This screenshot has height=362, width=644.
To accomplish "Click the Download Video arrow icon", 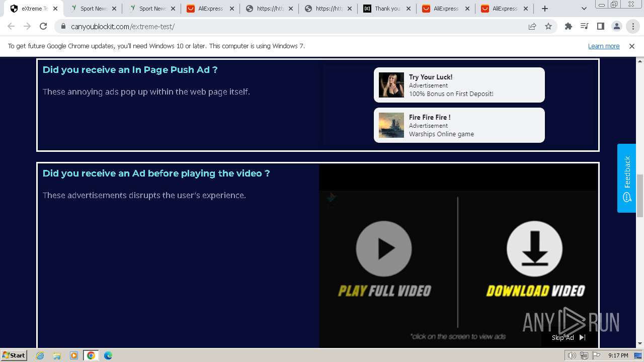I will (534, 249).
